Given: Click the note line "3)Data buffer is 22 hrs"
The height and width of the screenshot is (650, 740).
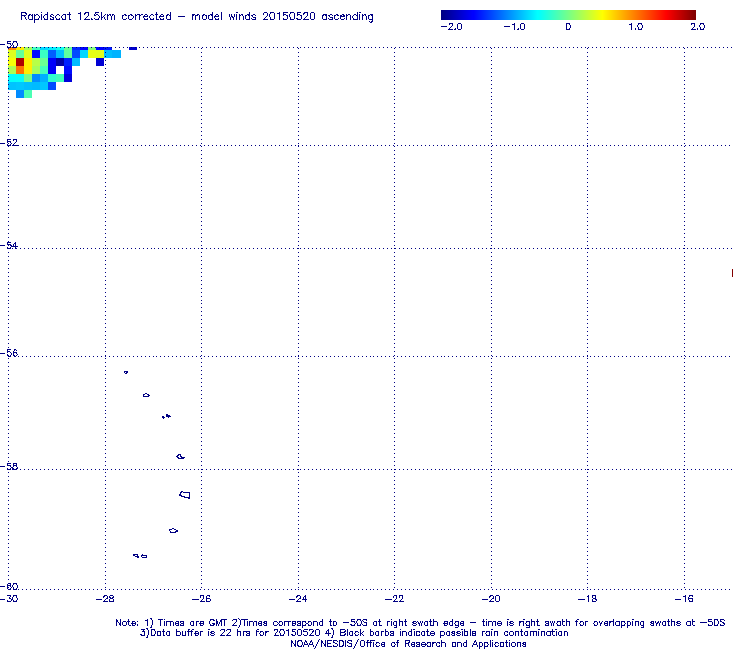Looking at the screenshot, I should coord(354,633).
